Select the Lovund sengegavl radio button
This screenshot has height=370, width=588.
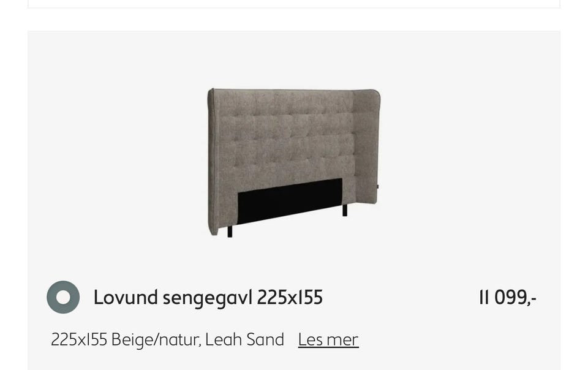tap(63, 297)
